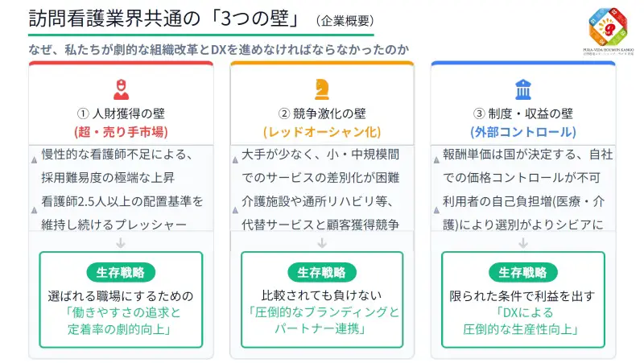Click the 生存戦略 badge in the middle card
Image resolution: width=644 pixels, height=363 pixels.
pyautogui.click(x=322, y=272)
